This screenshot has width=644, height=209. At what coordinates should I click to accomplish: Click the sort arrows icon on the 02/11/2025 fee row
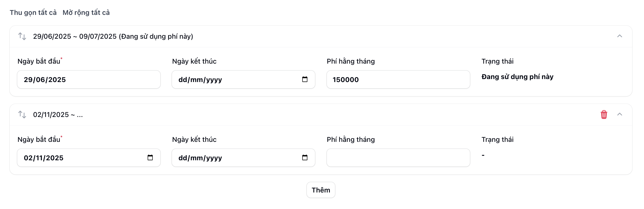[22, 115]
